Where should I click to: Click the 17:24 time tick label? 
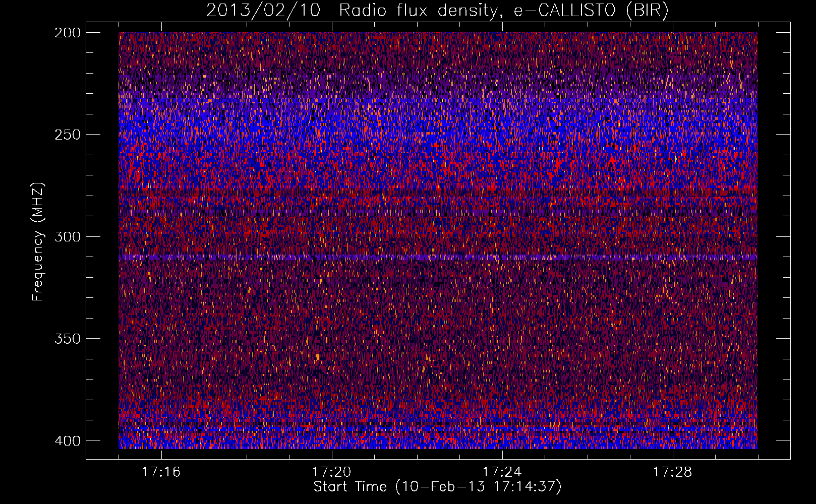coord(502,472)
